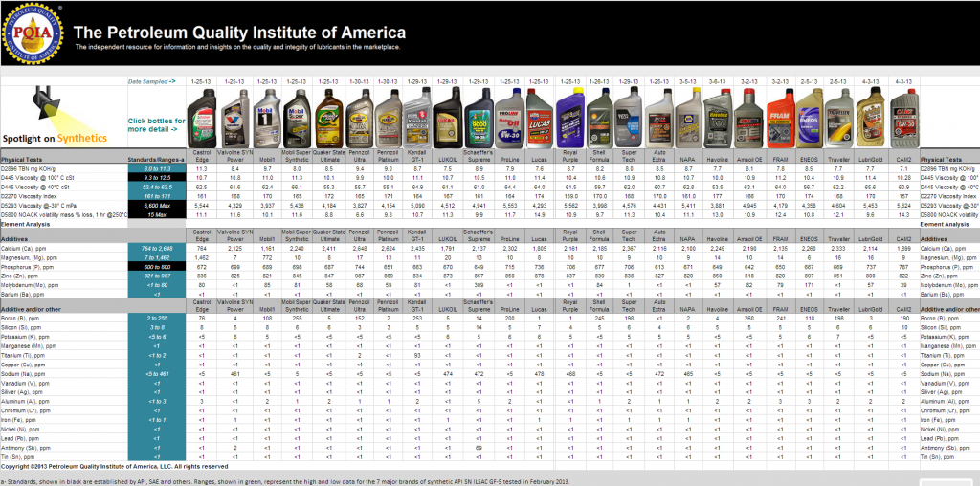Click the '161 to 171' range cell
The height and width of the screenshot is (486, 980).
157,195
